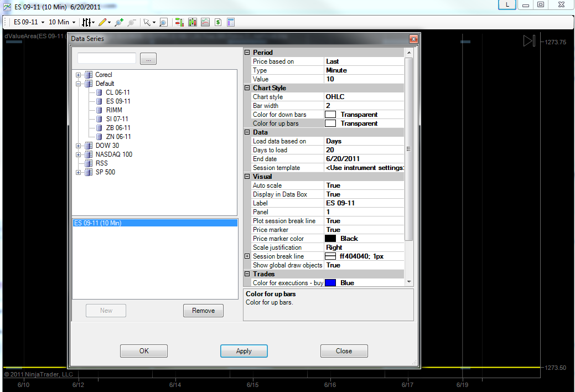Open Data Series candlestick icon
This screenshot has width=575, height=392.
[x=193, y=22]
